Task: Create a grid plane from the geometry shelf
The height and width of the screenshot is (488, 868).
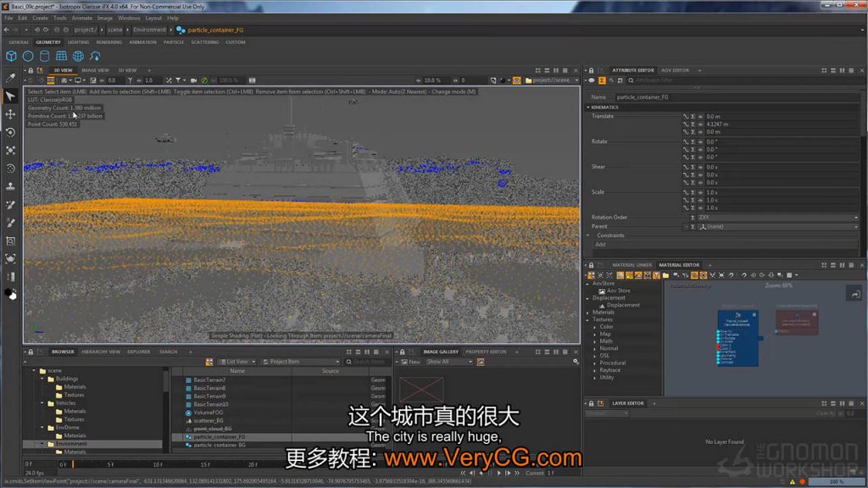Action: (61, 56)
